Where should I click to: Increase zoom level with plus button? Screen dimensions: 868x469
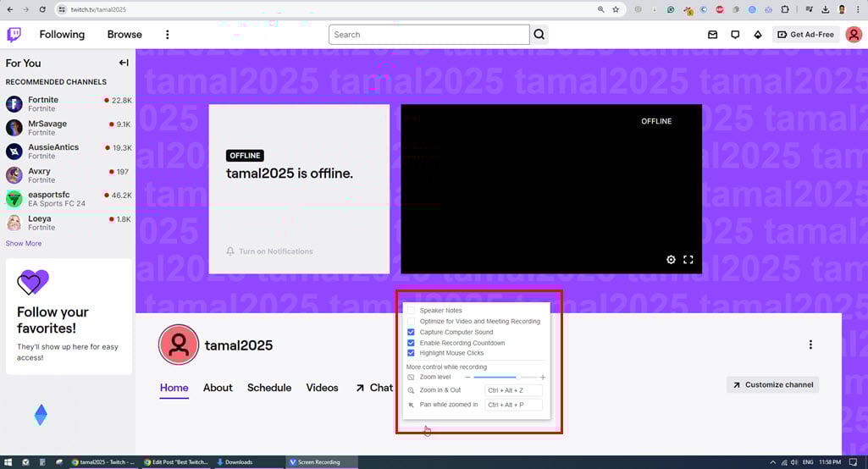pos(543,377)
